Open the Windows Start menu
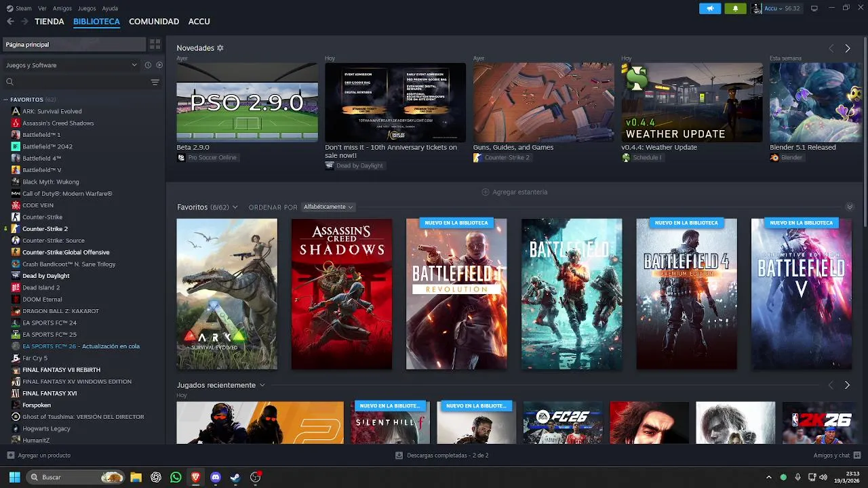Image resolution: width=868 pixels, height=488 pixels. (14, 477)
